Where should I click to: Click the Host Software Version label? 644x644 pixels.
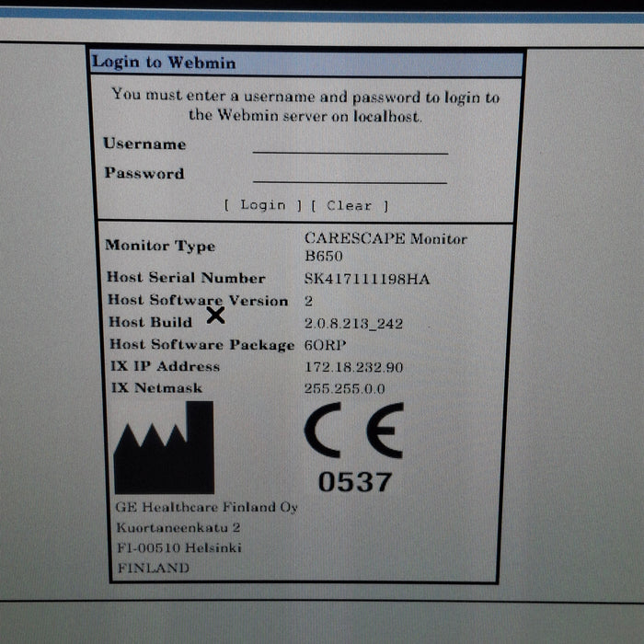pyautogui.click(x=197, y=300)
